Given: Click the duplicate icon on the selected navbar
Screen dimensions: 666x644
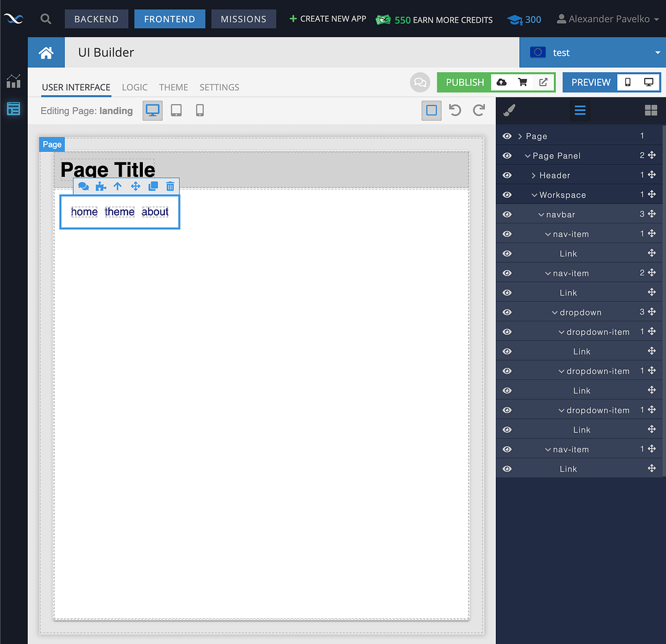Looking at the screenshot, I should (153, 186).
